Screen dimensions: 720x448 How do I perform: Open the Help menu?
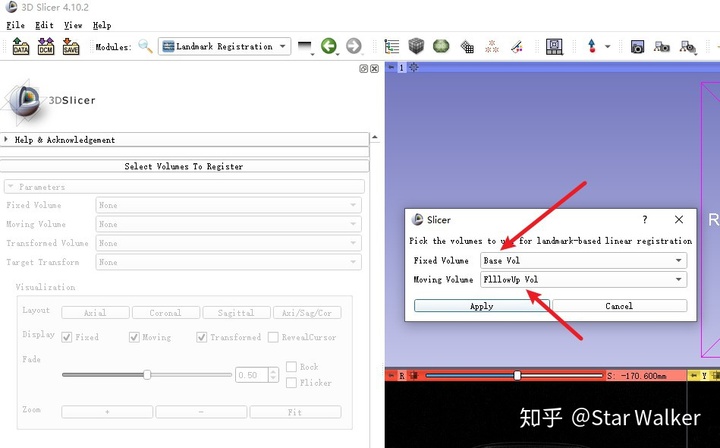pyautogui.click(x=102, y=25)
